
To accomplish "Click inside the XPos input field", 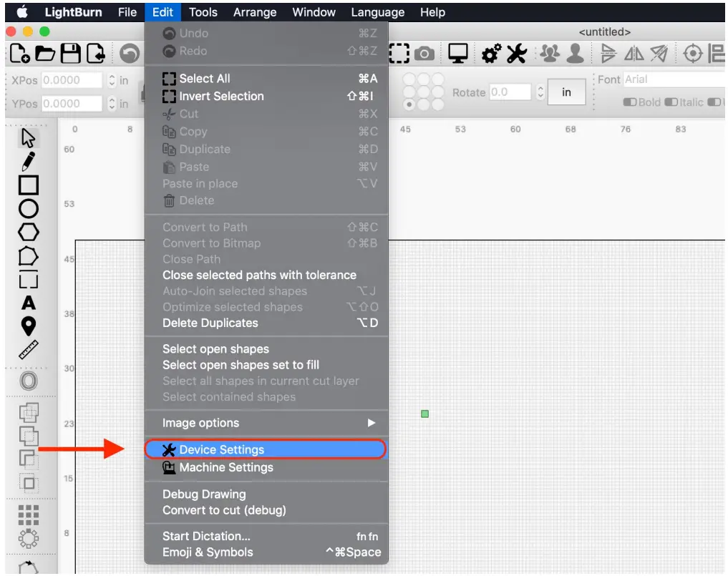I will click(x=72, y=81).
